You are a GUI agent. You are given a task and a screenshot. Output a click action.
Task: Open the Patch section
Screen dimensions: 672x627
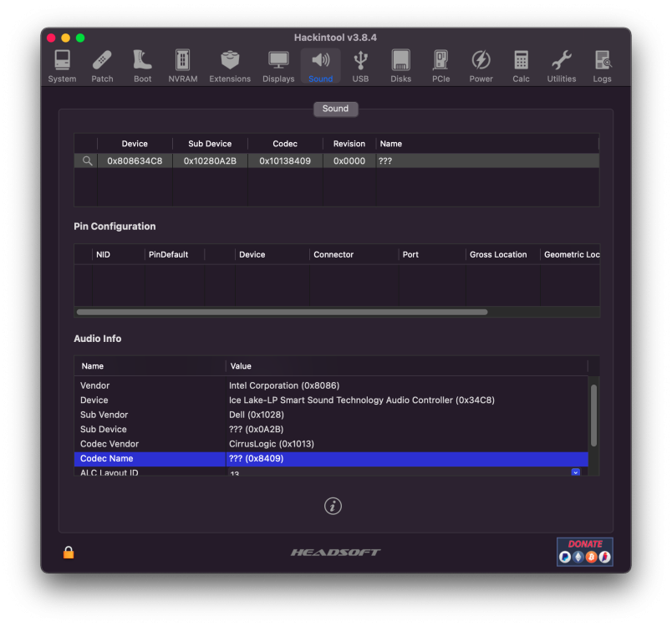coord(102,66)
